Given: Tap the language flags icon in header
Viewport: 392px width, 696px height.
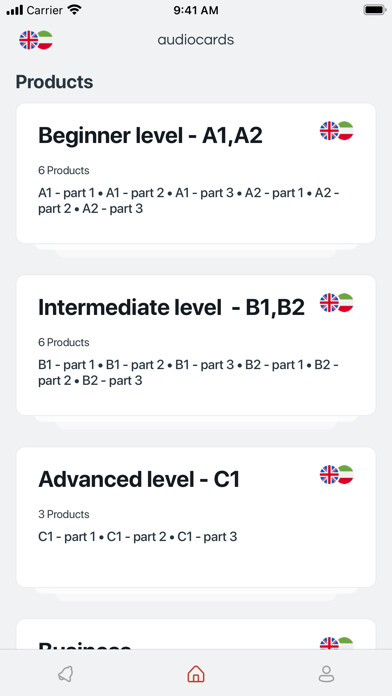Looking at the screenshot, I should (36, 40).
